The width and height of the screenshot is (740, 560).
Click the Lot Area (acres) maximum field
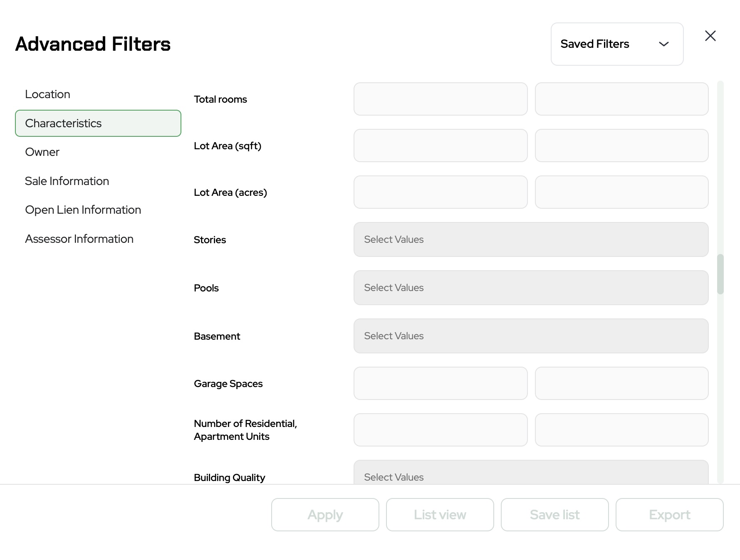pos(621,192)
